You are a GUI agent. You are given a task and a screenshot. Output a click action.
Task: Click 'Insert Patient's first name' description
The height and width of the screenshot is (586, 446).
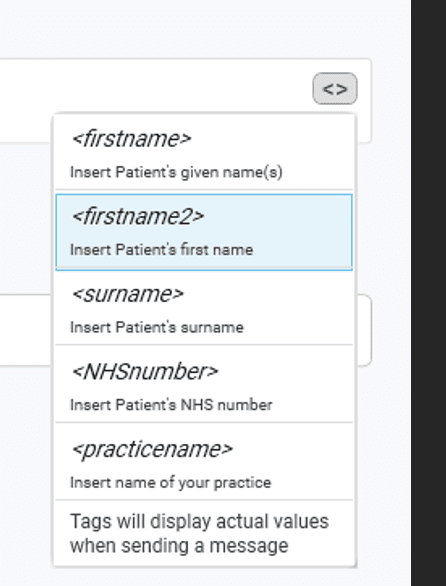point(162,250)
